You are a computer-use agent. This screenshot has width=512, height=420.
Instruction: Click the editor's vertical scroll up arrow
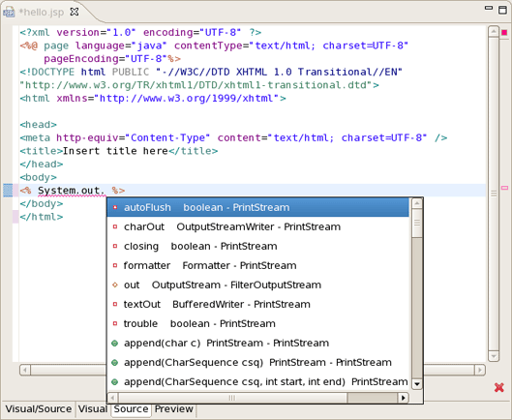(x=494, y=32)
